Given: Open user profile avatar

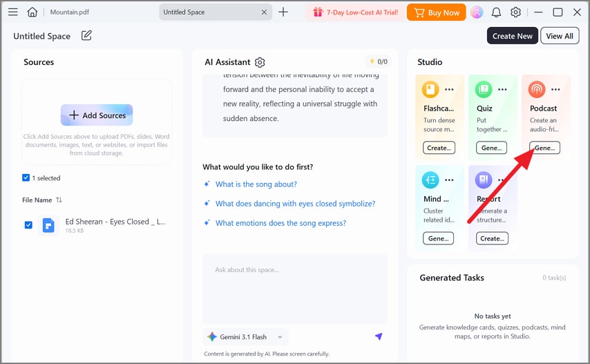Looking at the screenshot, I should pos(477,12).
